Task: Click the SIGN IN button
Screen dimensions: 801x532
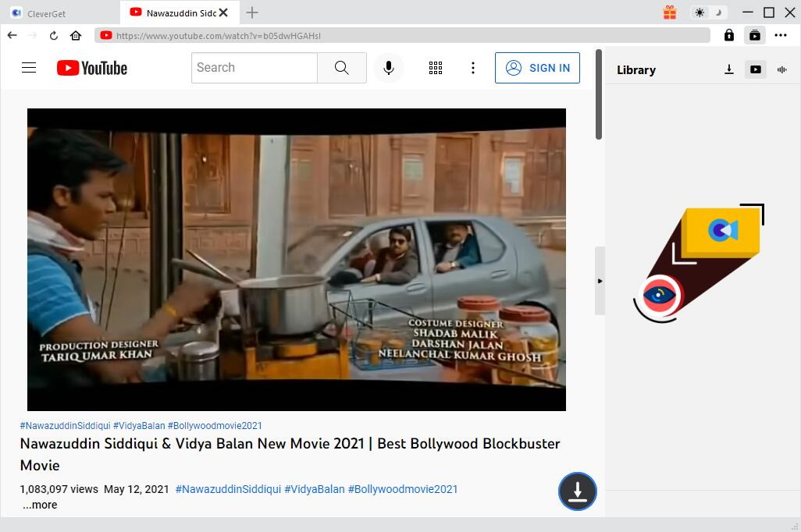Action: coord(537,68)
